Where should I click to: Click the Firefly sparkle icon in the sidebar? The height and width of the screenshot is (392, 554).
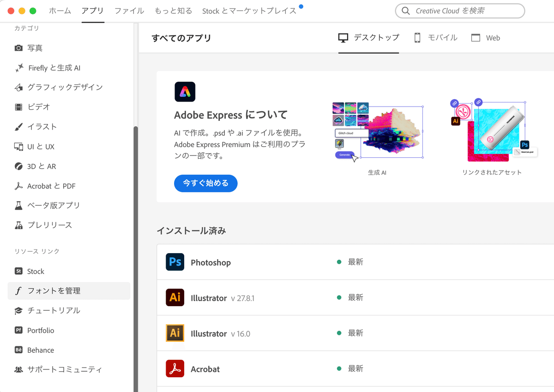[x=19, y=68]
